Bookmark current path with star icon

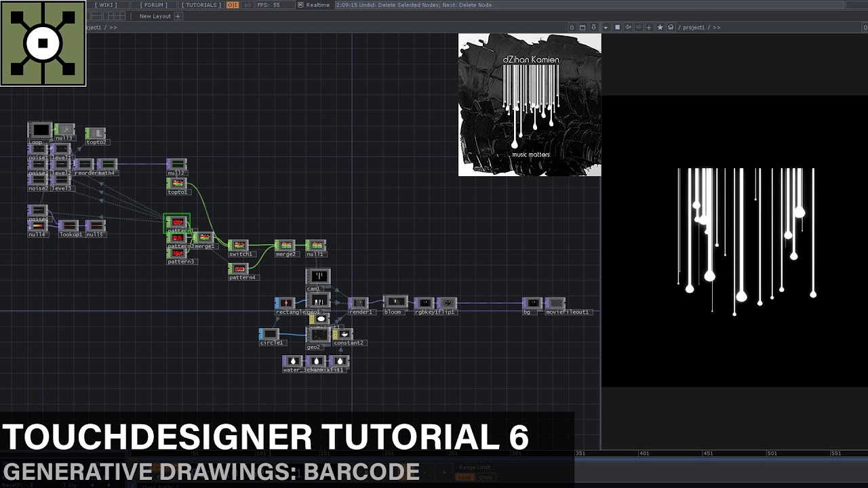pyautogui.click(x=660, y=28)
